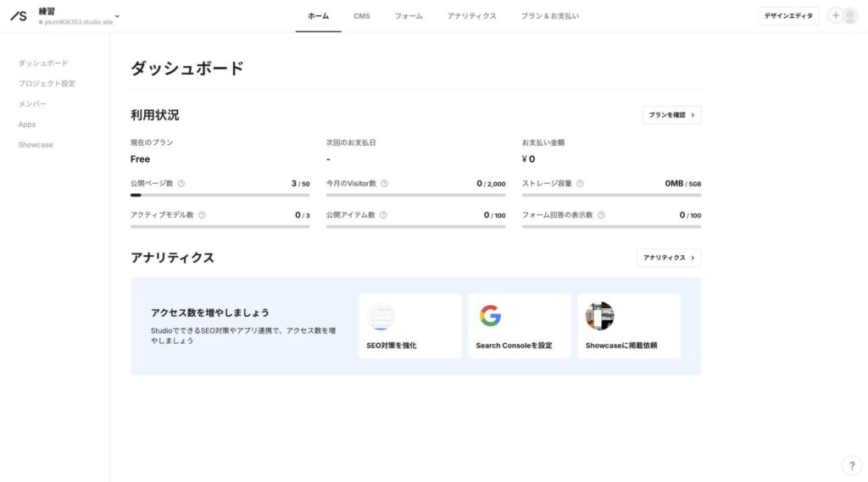Open the アナリティクス tab in top navigation
Image resolution: width=868 pixels, height=482 pixels.
coord(471,16)
